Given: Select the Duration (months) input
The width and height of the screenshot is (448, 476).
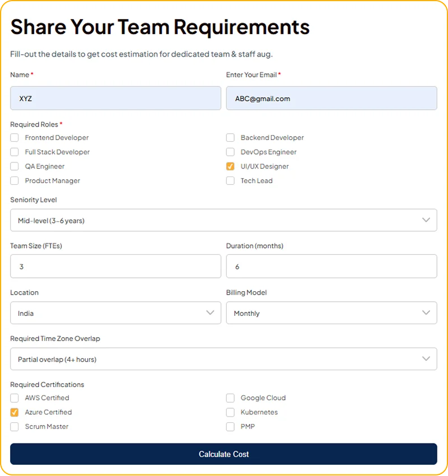Looking at the screenshot, I should pyautogui.click(x=331, y=267).
